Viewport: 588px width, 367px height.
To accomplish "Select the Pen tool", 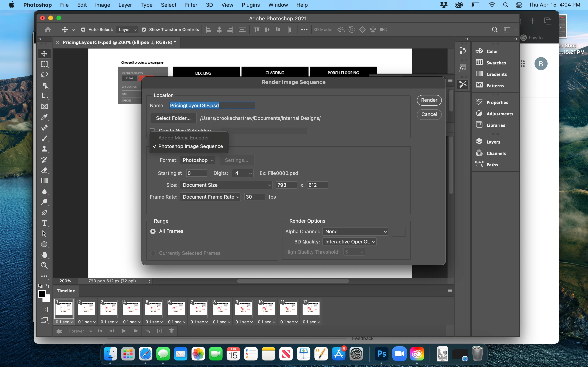I will point(44,213).
